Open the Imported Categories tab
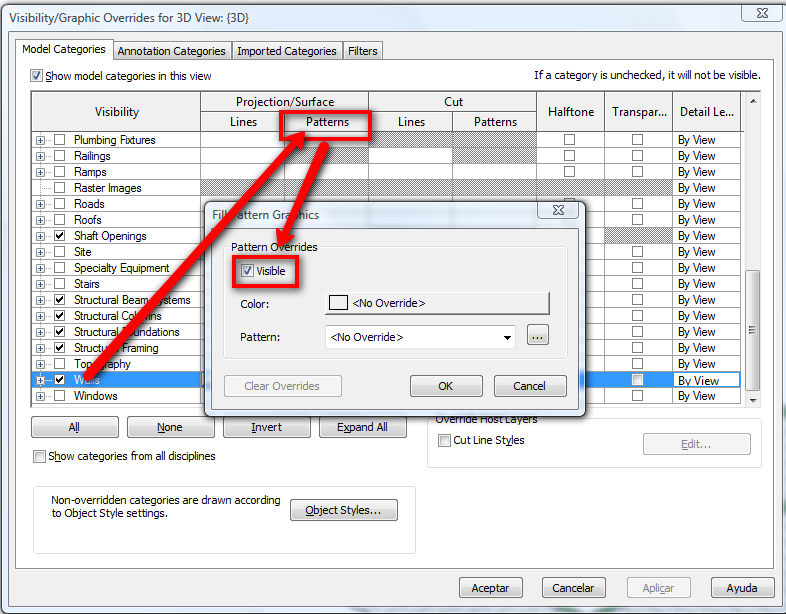The width and height of the screenshot is (786, 614). (x=287, y=51)
